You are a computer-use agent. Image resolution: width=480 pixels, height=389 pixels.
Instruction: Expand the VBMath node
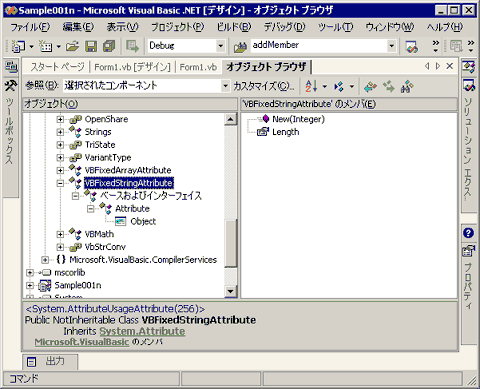point(60,234)
